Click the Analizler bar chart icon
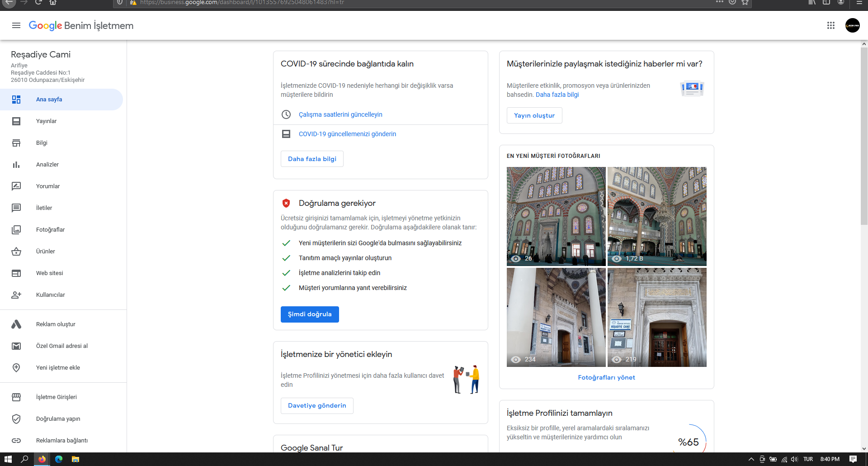This screenshot has height=466, width=868. [16, 165]
